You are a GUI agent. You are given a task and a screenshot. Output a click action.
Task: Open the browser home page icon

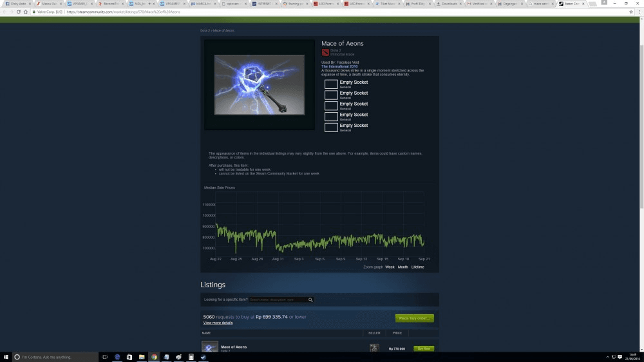[26, 12]
